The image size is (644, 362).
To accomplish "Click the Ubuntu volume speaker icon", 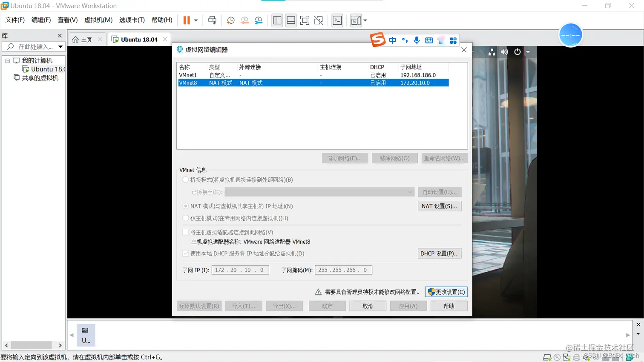I will [504, 52].
